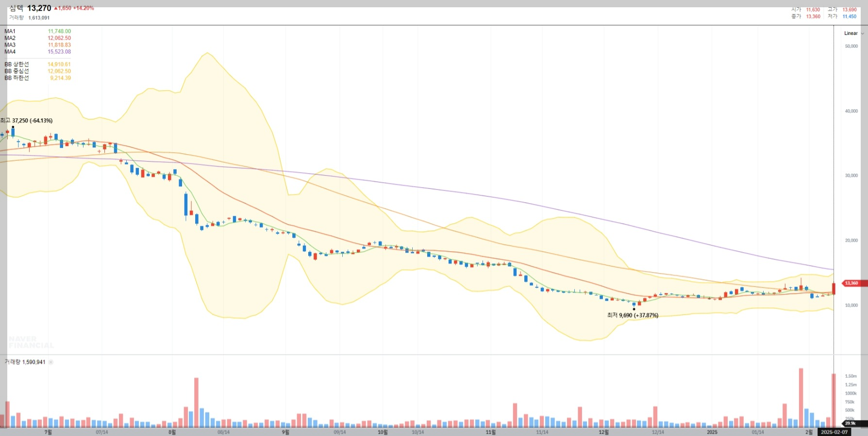Click the 9월 label on time axis
868x436 pixels.
285,432
